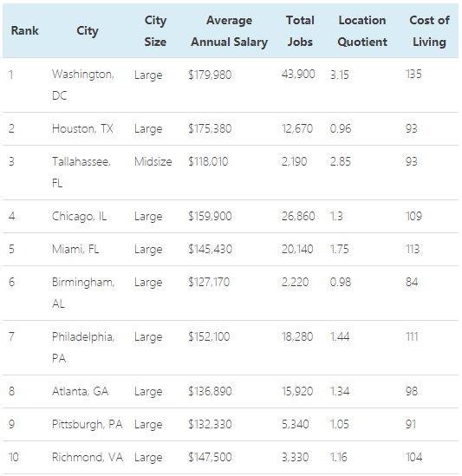The image size is (462, 476).
Task: Click the Cost of Living header
Action: [429, 30]
